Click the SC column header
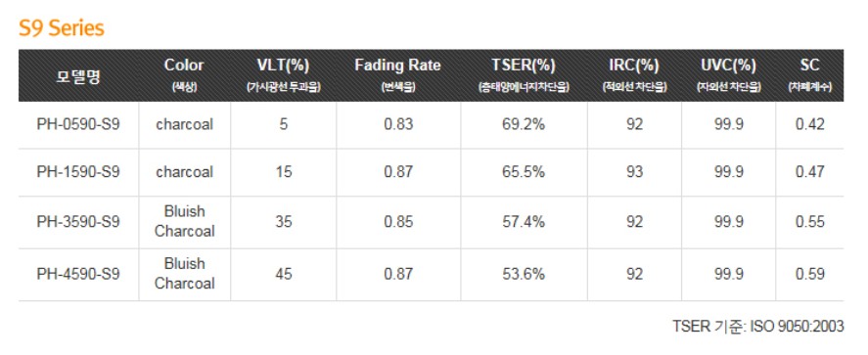 pos(810,74)
